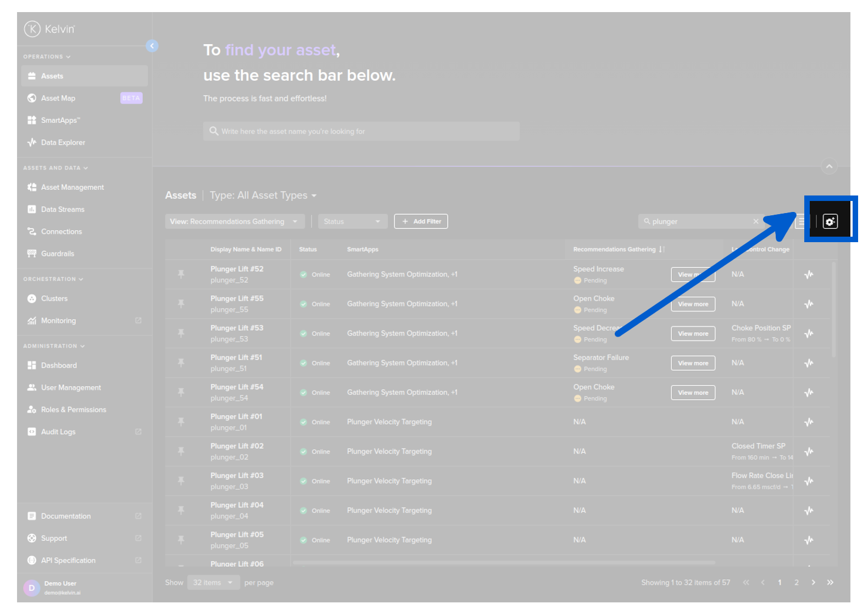This screenshot has height=615, width=868.
Task: Open the Status filter dropdown
Action: click(x=352, y=221)
